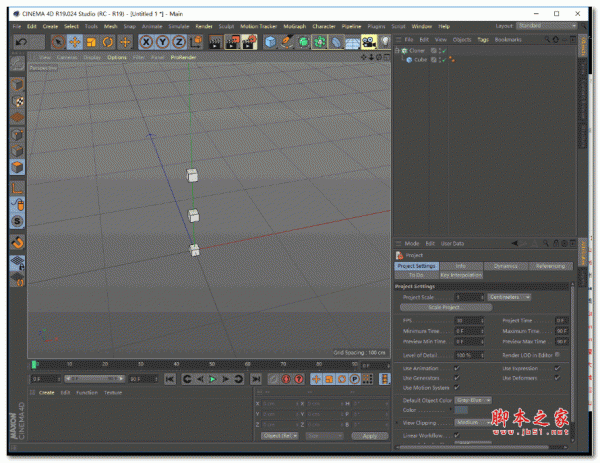The width and height of the screenshot is (600, 463).
Task: Click the Color swatch in Project Settings
Action: [461, 410]
